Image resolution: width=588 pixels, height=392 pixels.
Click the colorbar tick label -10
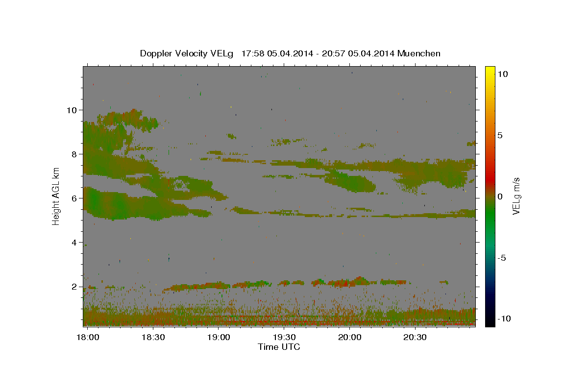(x=503, y=318)
